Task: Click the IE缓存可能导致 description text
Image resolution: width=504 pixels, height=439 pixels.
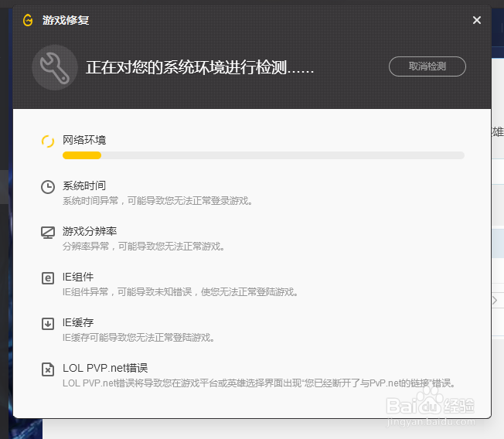Action: coord(138,338)
